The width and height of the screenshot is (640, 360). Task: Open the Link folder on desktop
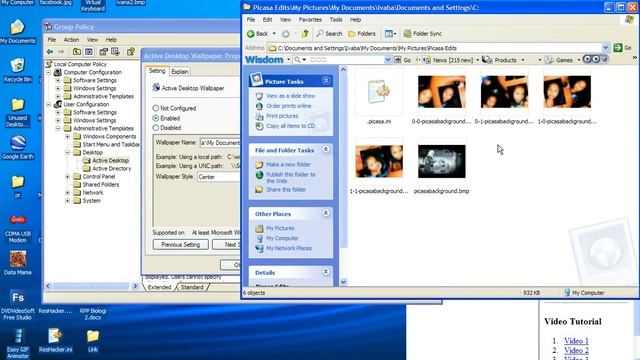pos(93,340)
